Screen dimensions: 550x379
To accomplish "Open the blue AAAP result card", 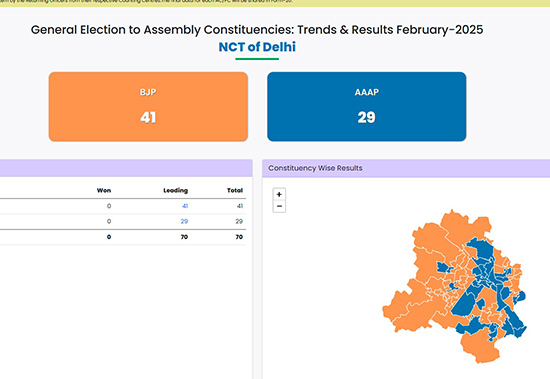I will tap(367, 107).
